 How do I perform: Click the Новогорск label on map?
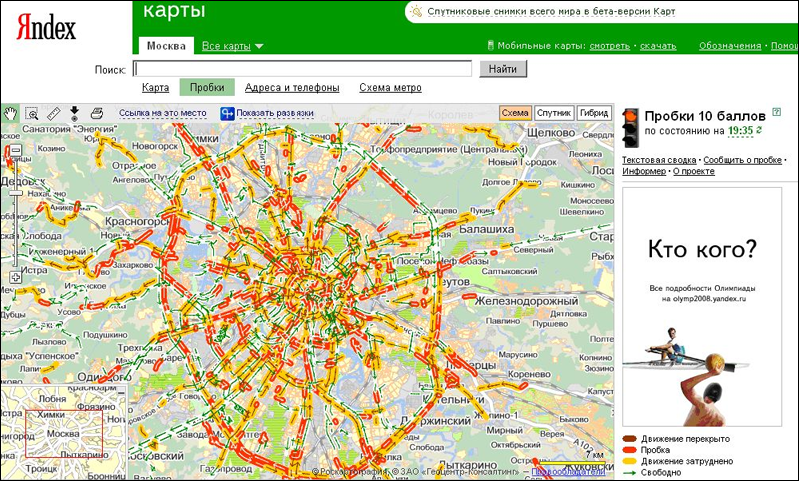coord(155,146)
